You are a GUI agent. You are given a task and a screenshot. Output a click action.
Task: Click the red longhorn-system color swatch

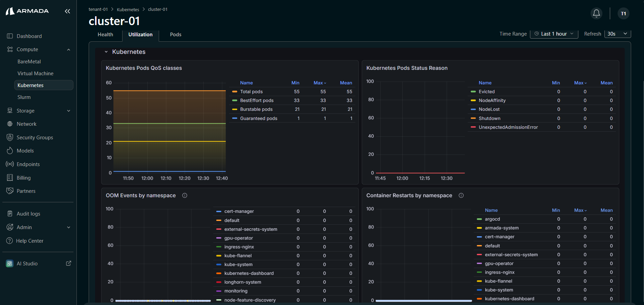click(x=219, y=282)
